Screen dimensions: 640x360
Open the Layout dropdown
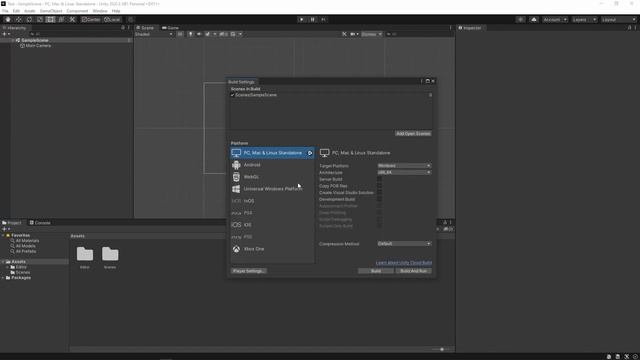619,20
